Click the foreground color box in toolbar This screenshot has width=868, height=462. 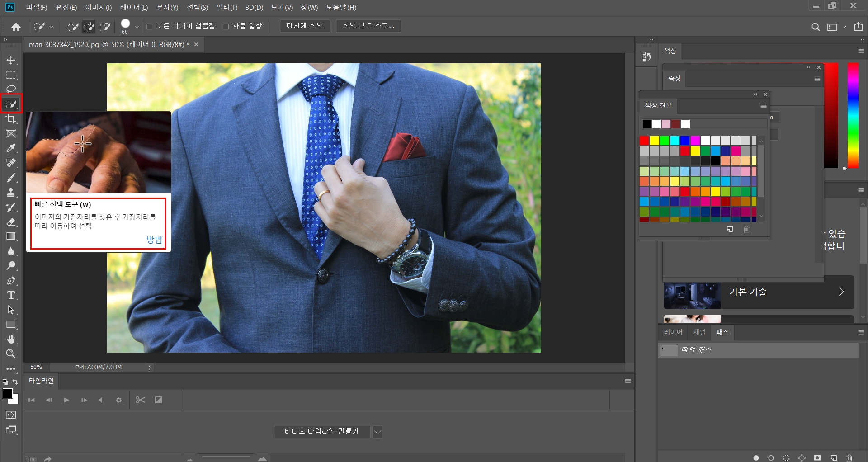tap(8, 393)
